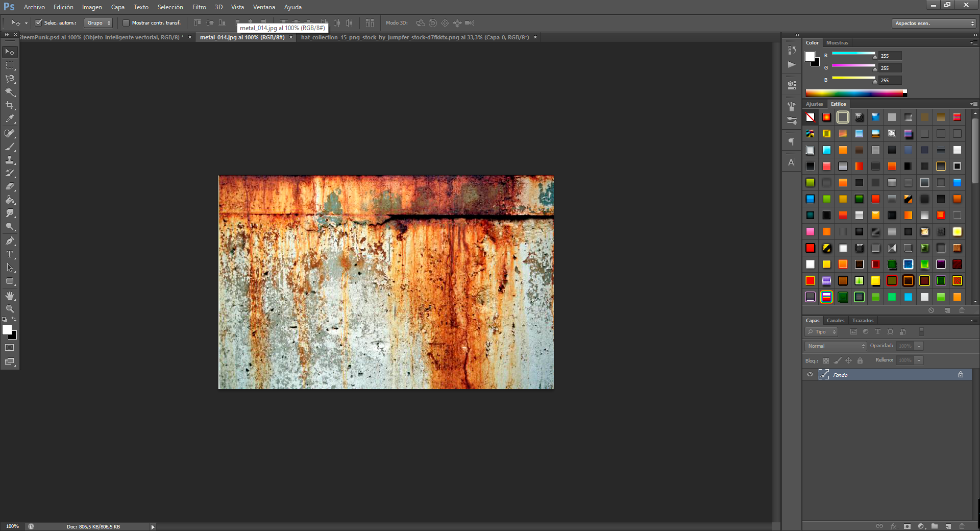Change the screen mode
The width and height of the screenshot is (980, 531).
pos(10,361)
